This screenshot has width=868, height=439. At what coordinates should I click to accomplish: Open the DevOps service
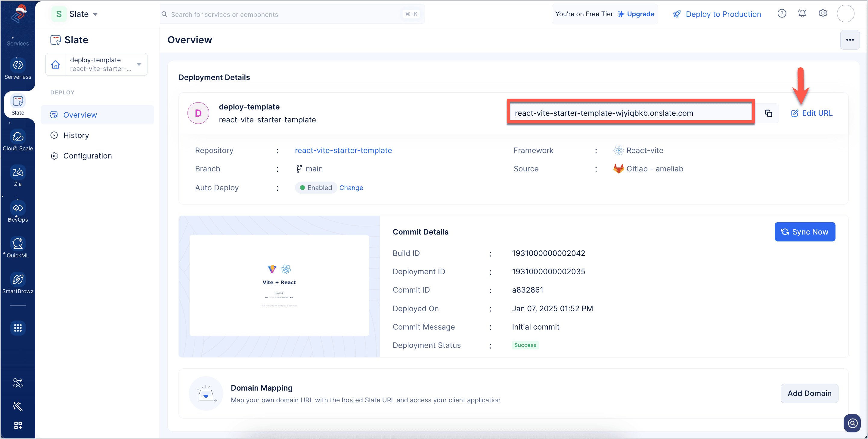click(x=18, y=212)
